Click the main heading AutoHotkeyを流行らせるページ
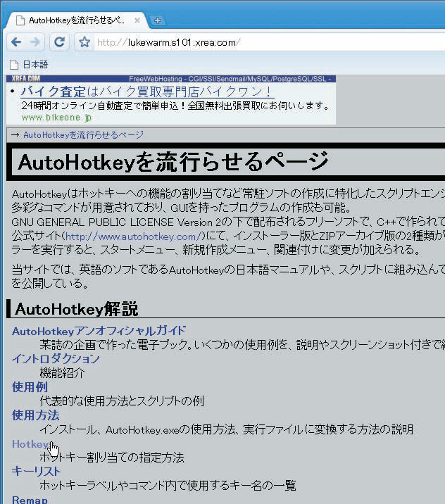 pyautogui.click(x=173, y=162)
